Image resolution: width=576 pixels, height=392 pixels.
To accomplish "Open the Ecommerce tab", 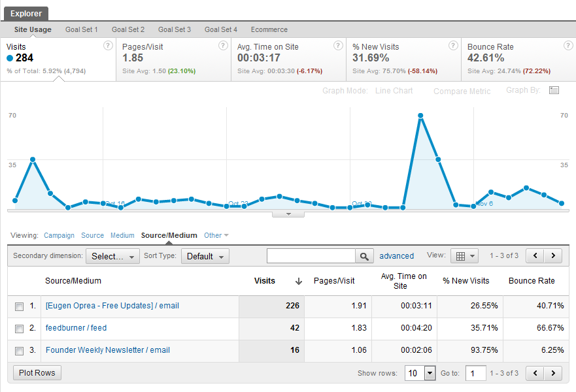I will (x=269, y=29).
